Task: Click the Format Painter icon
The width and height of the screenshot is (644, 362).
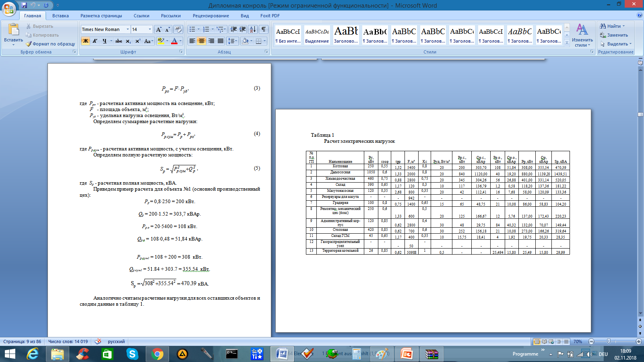Action: 50,44
